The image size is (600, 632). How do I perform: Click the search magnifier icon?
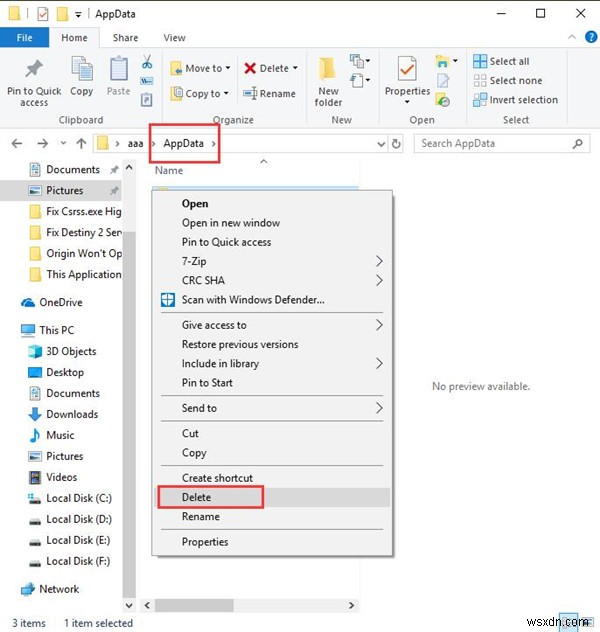coord(577,143)
